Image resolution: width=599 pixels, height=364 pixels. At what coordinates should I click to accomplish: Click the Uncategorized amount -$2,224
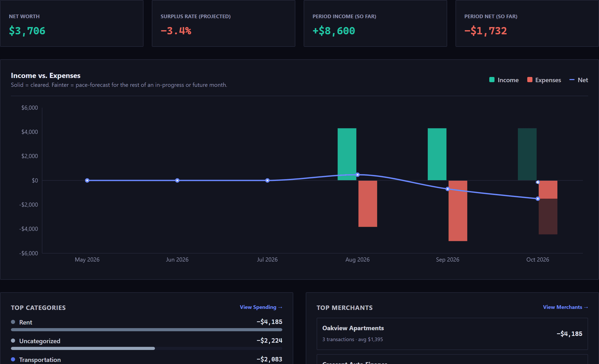(269, 341)
